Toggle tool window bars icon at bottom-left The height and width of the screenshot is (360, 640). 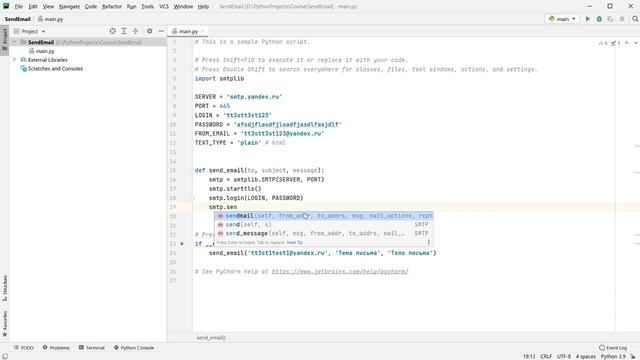[x=5, y=356]
